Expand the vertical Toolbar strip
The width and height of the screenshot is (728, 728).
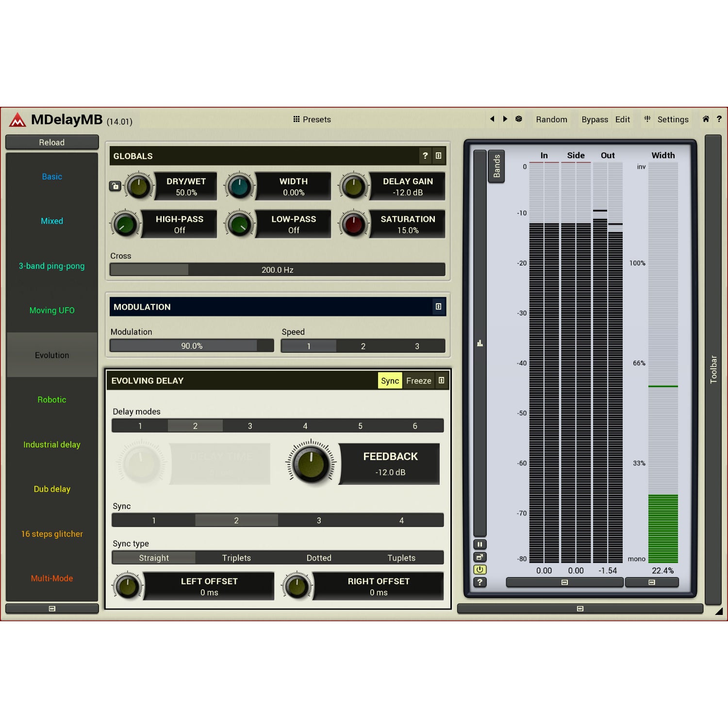click(713, 369)
